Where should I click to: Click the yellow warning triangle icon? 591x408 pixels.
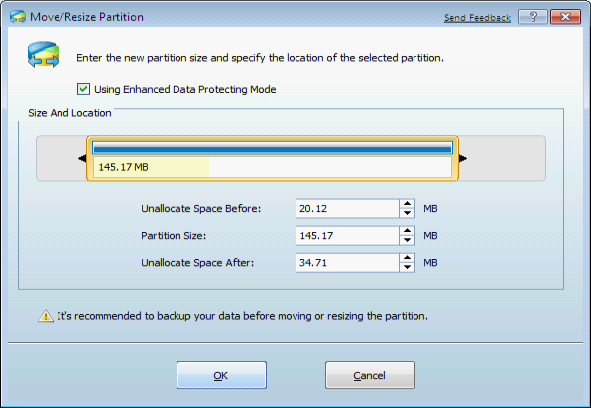tap(46, 316)
